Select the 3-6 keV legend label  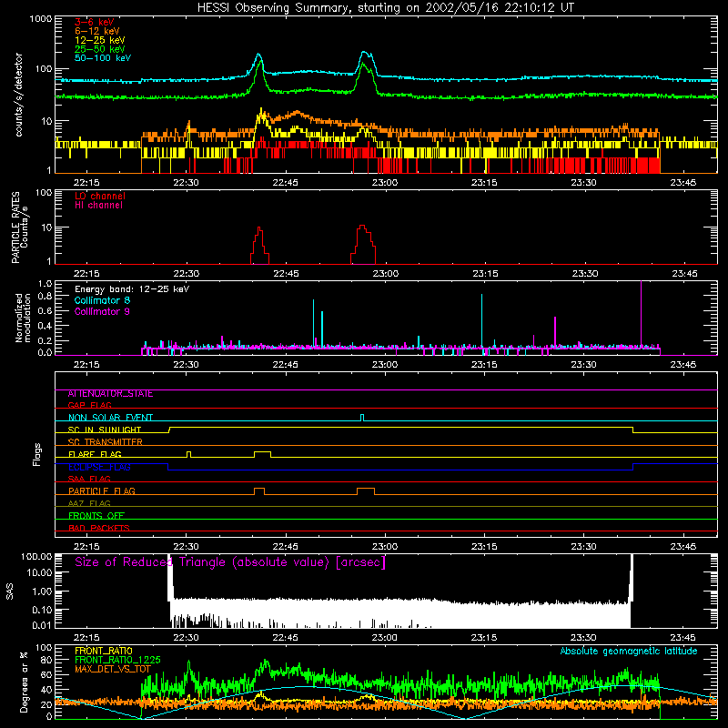point(94,22)
